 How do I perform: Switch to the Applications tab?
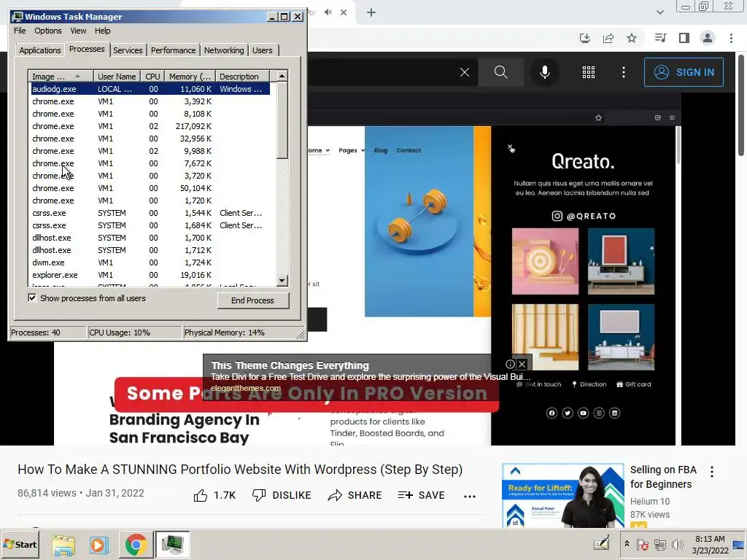pyautogui.click(x=40, y=50)
